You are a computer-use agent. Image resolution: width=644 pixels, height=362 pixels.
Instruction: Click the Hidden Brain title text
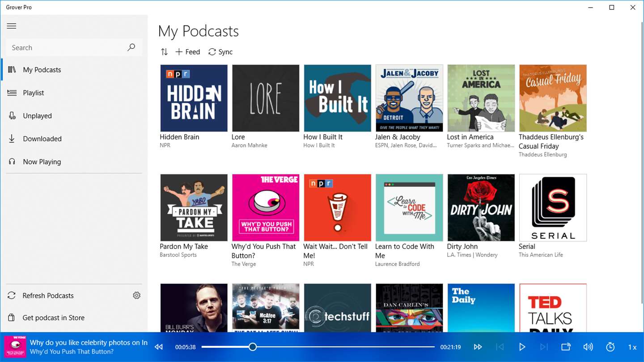179,137
